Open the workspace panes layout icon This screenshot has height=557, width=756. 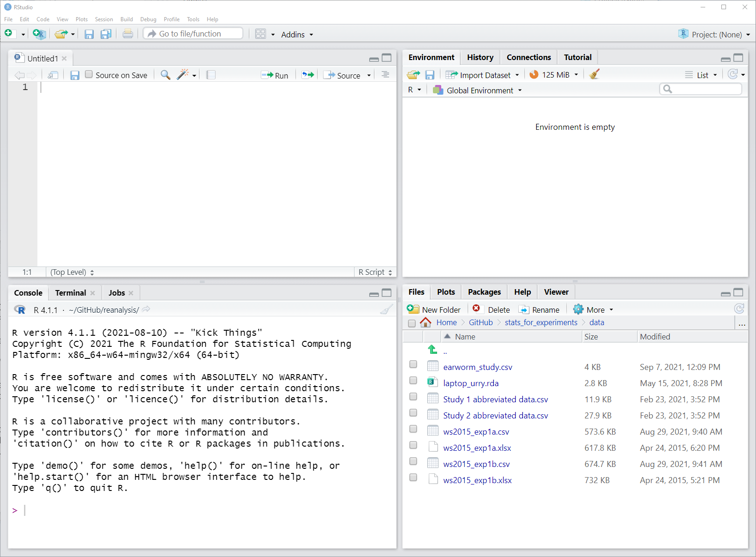point(261,34)
